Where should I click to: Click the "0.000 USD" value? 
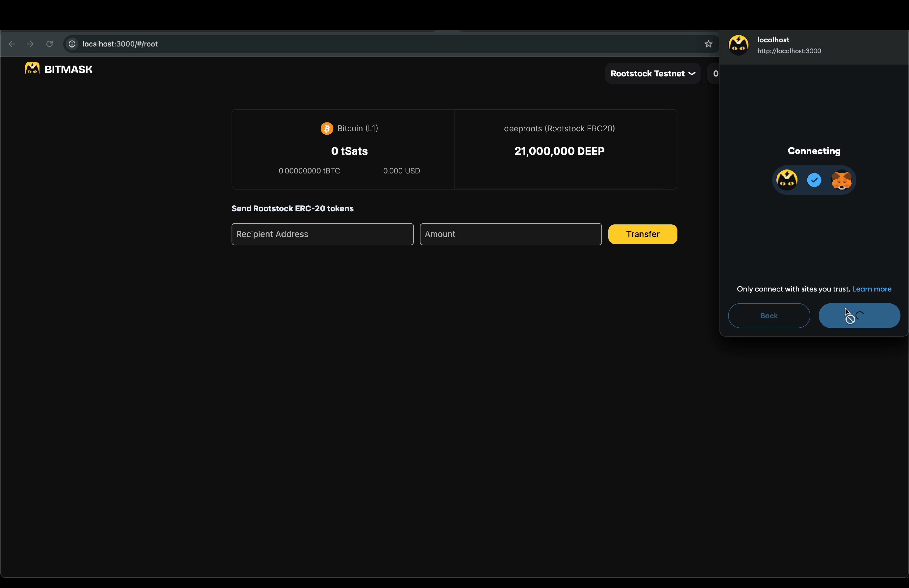[401, 171]
